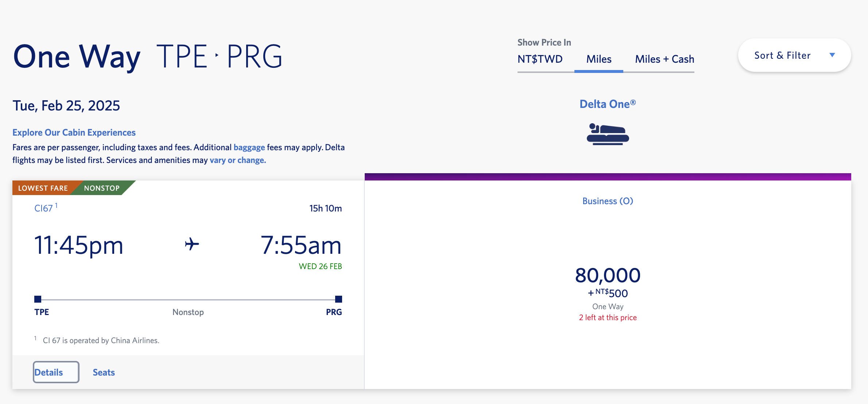Open flight Details
The image size is (868, 404).
click(56, 372)
